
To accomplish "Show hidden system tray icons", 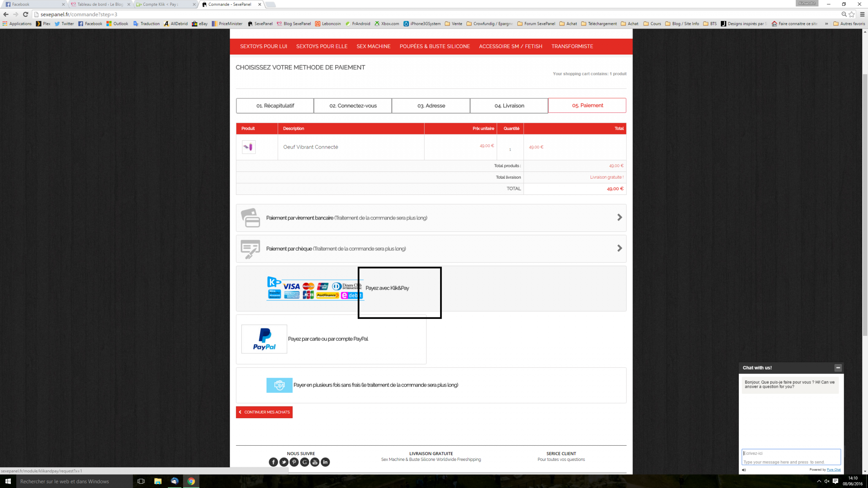I will coord(819,481).
